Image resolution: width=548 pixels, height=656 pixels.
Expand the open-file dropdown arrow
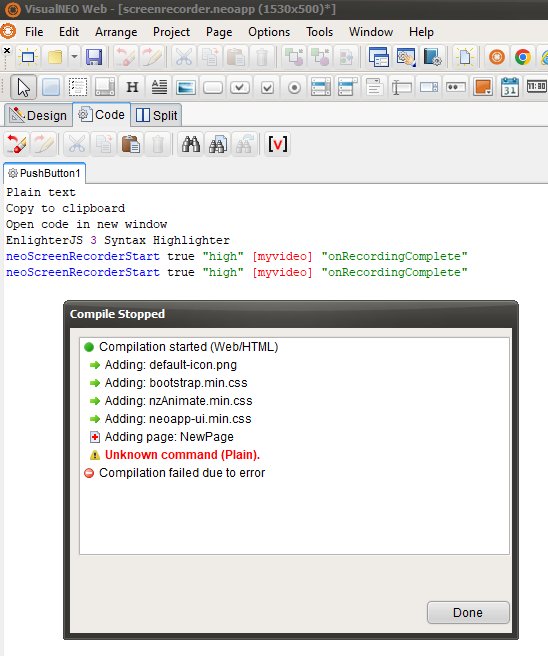pyautogui.click(x=74, y=56)
